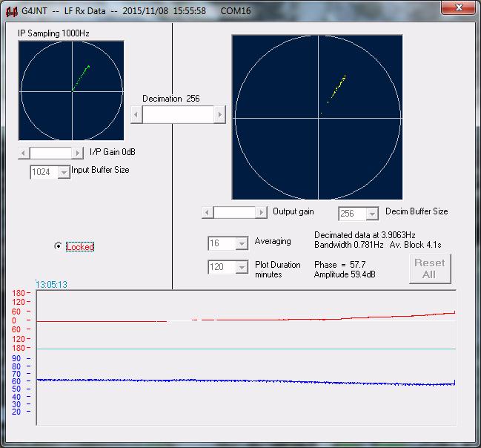Close the LF Rx Data window
Screen dimensions: 481x448
pyautogui.click(x=458, y=7)
